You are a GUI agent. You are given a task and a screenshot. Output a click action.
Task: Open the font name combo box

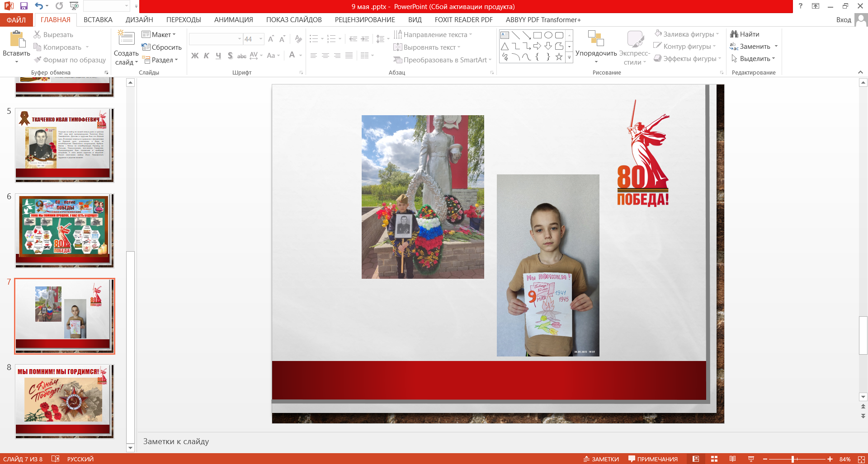(216, 39)
